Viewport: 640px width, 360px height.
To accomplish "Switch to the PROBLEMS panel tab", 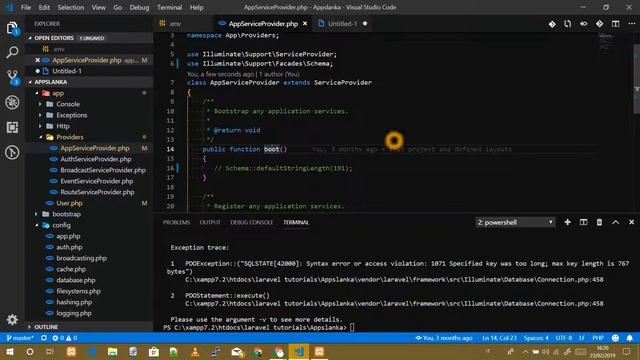I will pyautogui.click(x=176, y=222).
